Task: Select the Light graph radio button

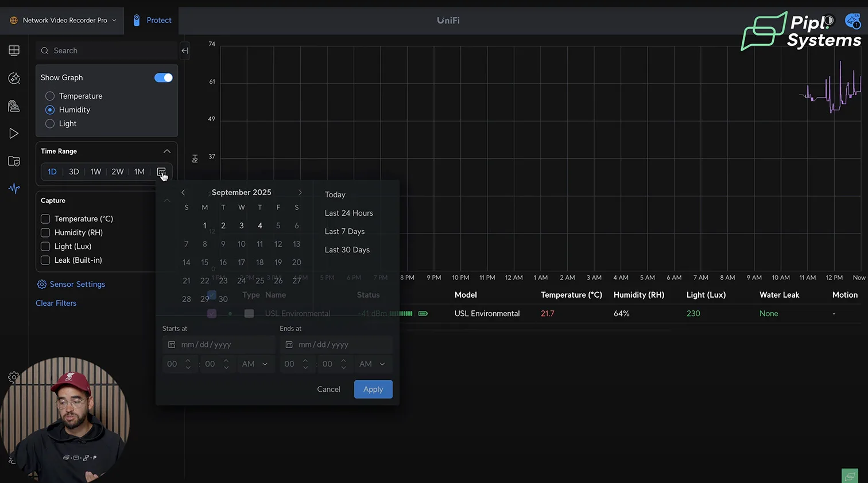Action: (x=50, y=123)
